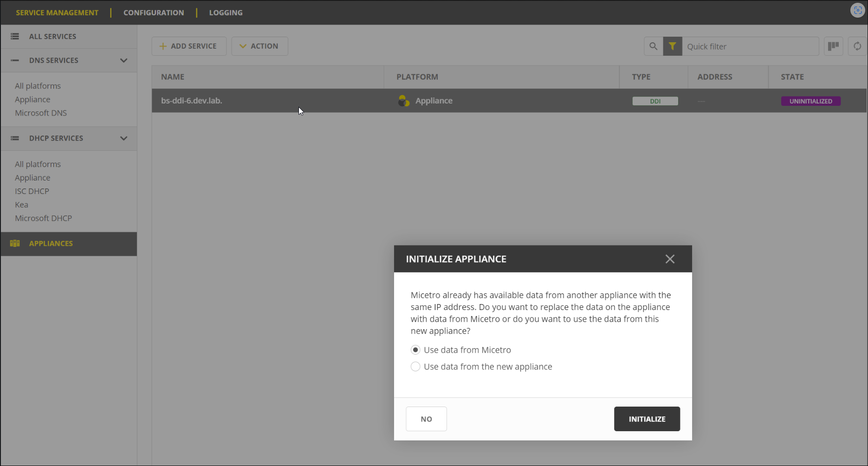Collapse the DNS Services section
Viewport: 868px width, 466px height.
coord(123,60)
